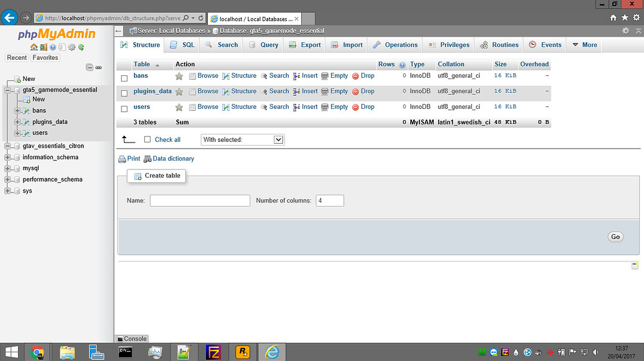Open the Data dictionary link

(x=173, y=159)
